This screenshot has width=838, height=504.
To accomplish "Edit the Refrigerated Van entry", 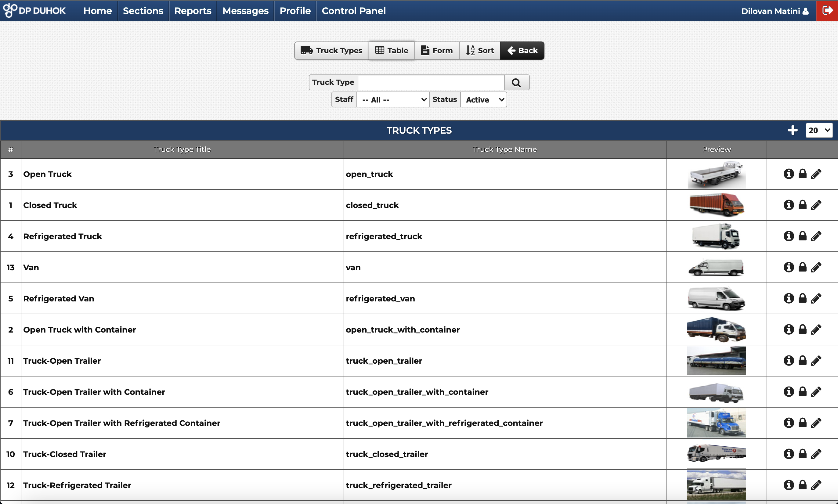I will pyautogui.click(x=816, y=298).
